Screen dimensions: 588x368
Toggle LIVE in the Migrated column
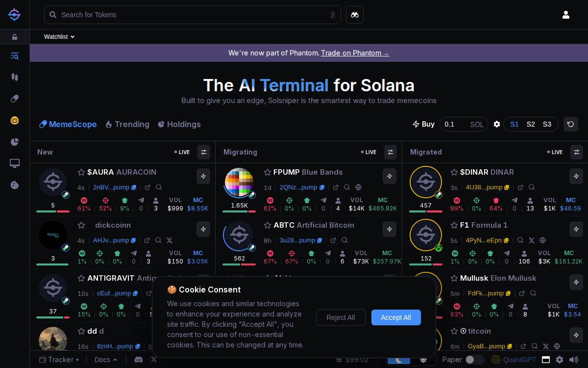click(x=555, y=152)
